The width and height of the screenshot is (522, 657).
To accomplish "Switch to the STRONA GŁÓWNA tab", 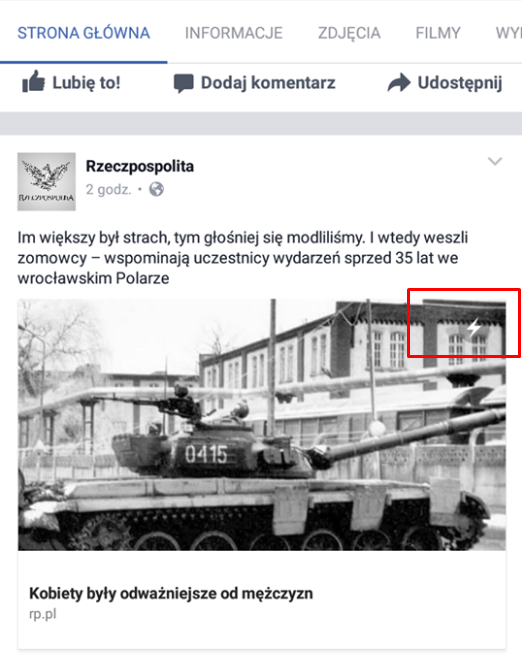I will 83,33.
